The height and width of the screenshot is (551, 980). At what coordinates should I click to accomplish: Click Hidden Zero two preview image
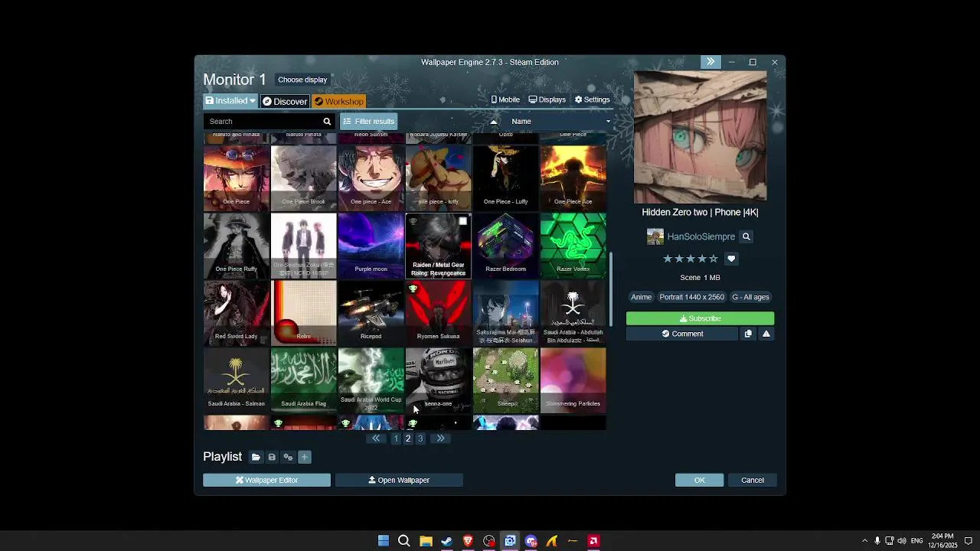pyautogui.click(x=700, y=137)
